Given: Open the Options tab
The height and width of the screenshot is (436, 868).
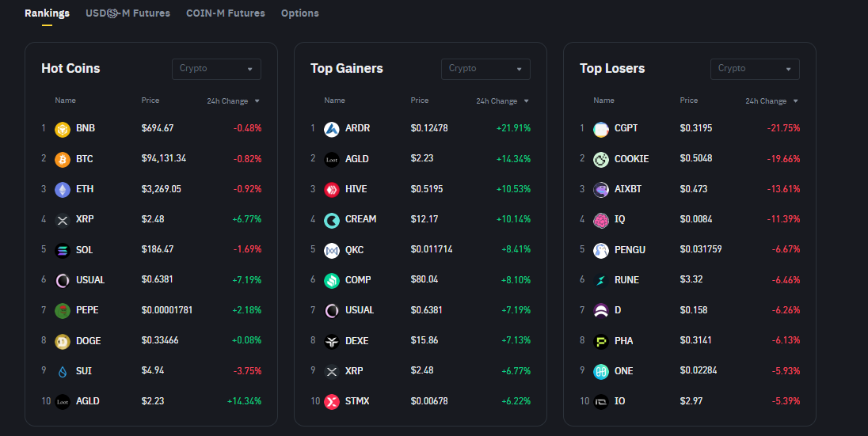Looking at the screenshot, I should click(x=300, y=13).
